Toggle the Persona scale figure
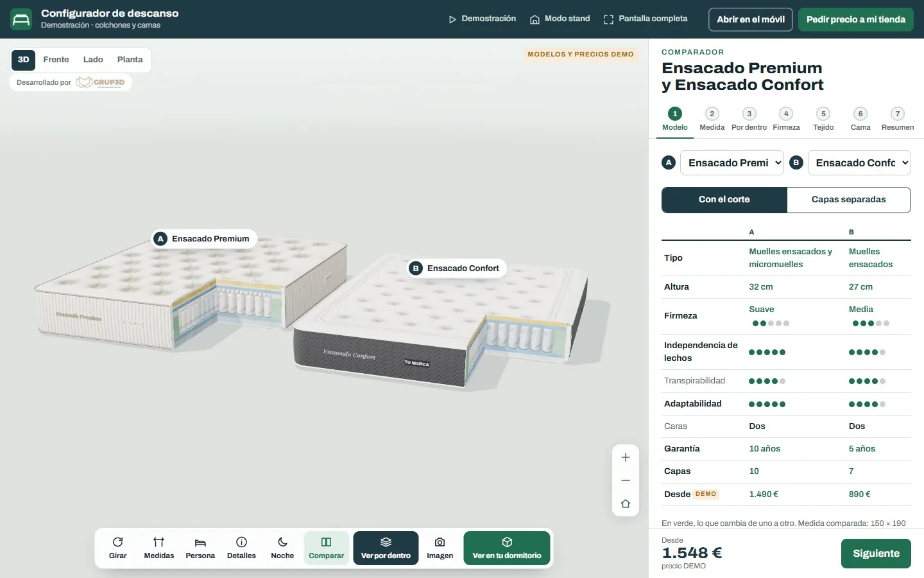The height and width of the screenshot is (578, 924). (200, 548)
